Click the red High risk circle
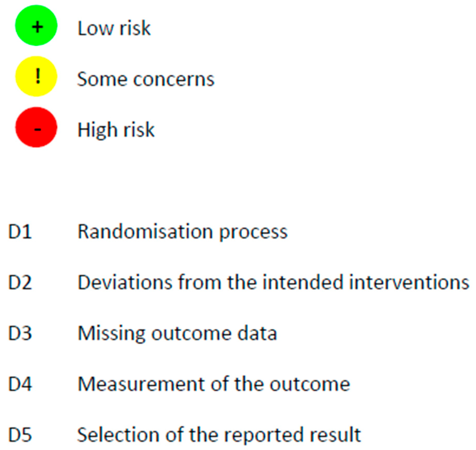This screenshot has height=450, width=476. click(36, 127)
